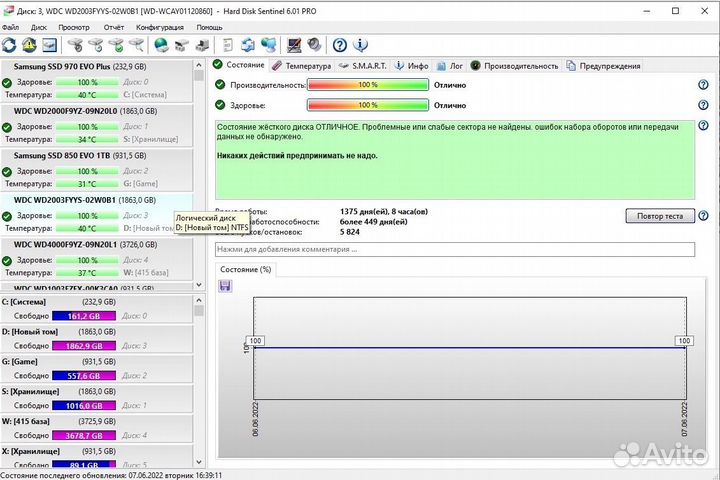
Task: Click the Повтор теста button
Action: click(660, 216)
